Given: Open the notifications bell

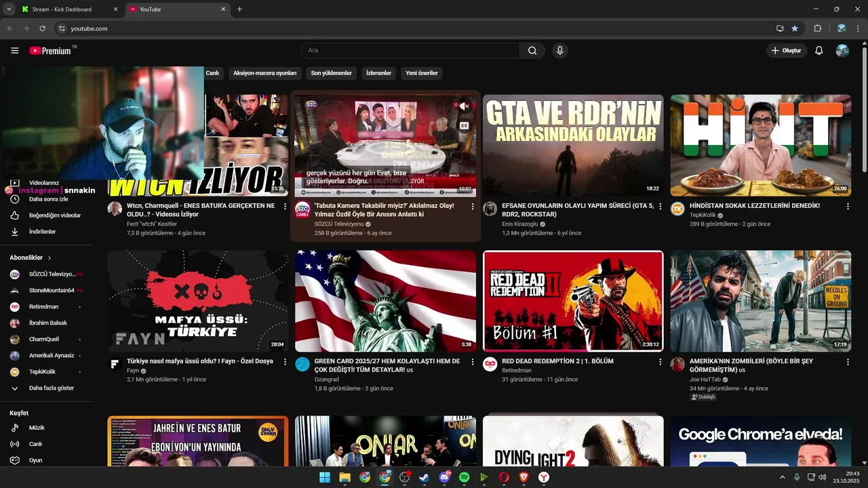Looking at the screenshot, I should 819,51.
